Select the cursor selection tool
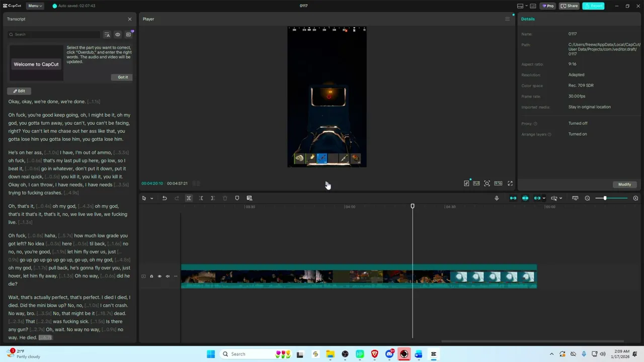644x362 pixels. [x=144, y=198]
